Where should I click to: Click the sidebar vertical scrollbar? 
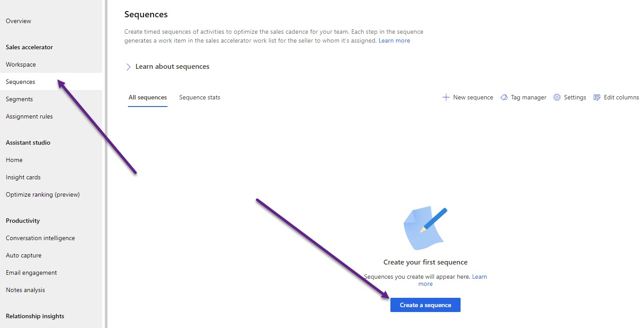click(x=106, y=164)
